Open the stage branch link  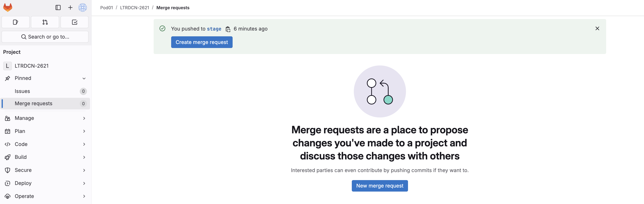[x=214, y=29]
